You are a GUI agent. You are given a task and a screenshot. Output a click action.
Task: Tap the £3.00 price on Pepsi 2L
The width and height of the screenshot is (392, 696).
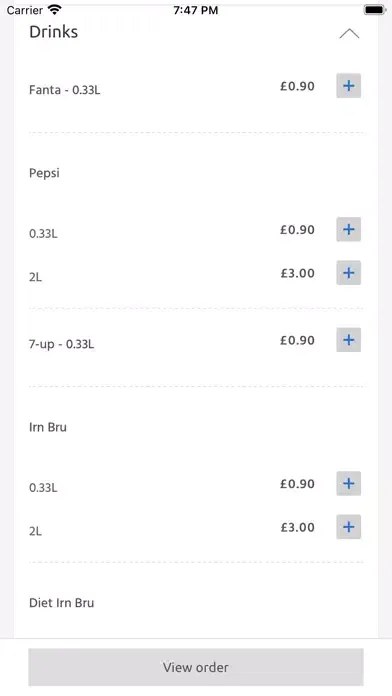[x=297, y=273]
